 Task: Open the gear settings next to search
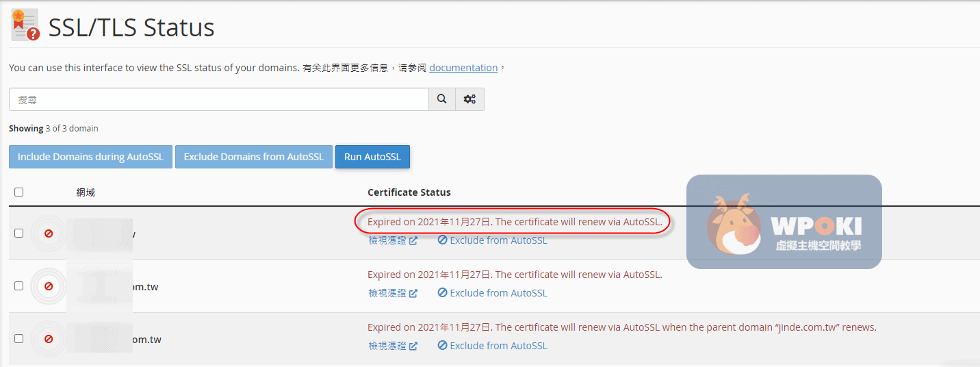tap(469, 99)
